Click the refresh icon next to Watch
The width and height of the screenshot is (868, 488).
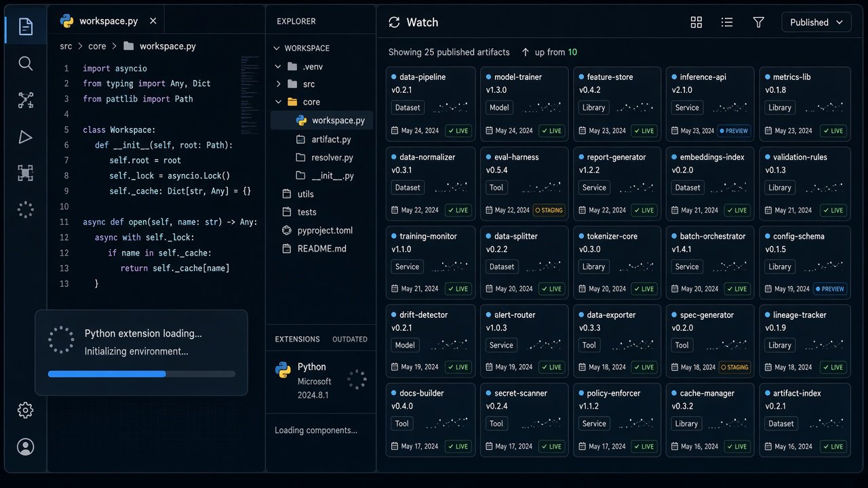click(x=394, y=22)
